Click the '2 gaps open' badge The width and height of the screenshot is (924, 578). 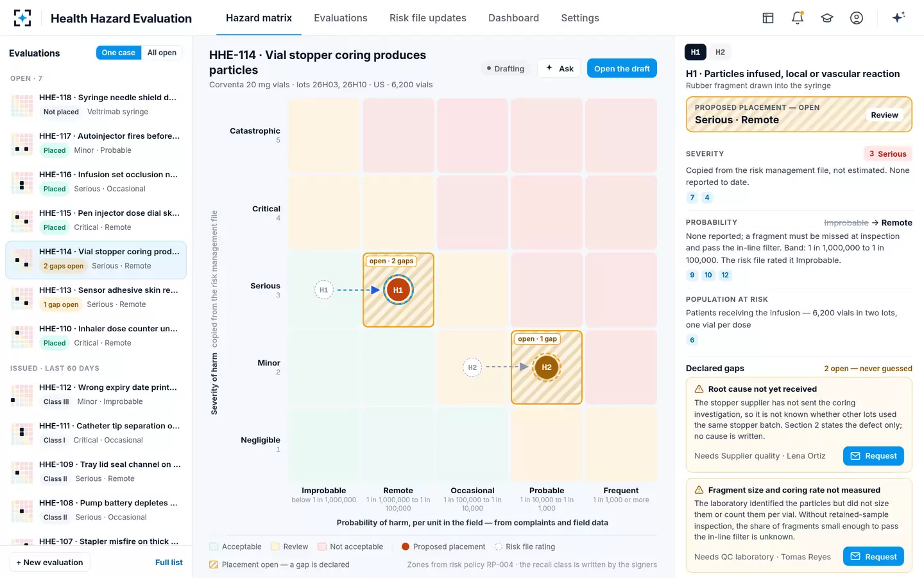[x=64, y=266]
